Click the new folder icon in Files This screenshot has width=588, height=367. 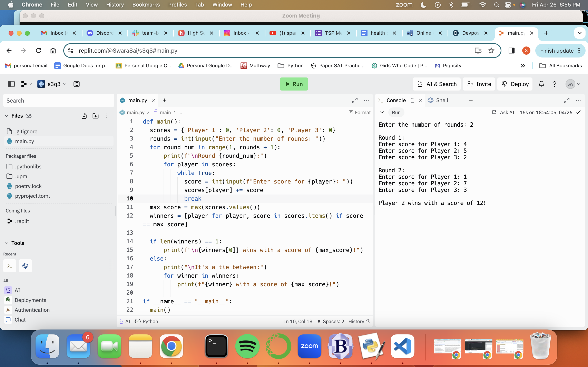click(96, 116)
